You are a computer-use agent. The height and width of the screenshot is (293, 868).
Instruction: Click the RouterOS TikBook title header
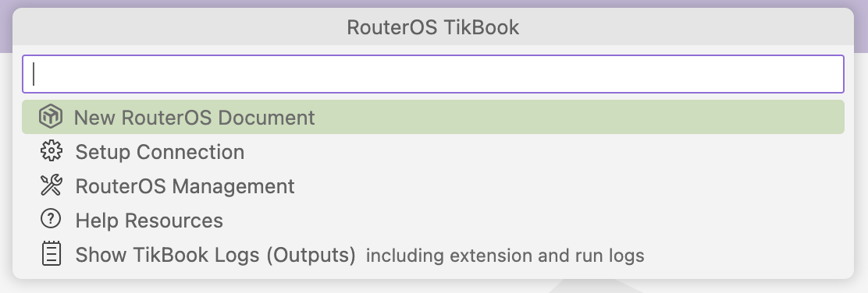[x=433, y=27]
